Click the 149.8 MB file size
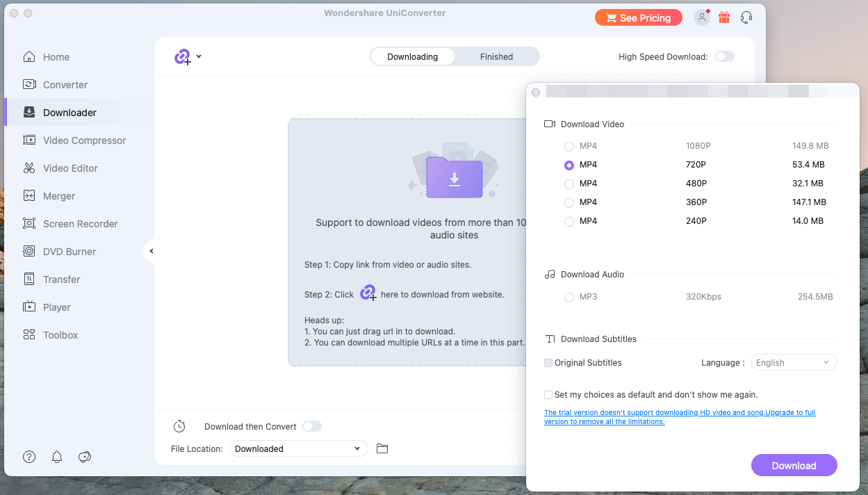Screen dimensions: 868x495 (x=810, y=146)
